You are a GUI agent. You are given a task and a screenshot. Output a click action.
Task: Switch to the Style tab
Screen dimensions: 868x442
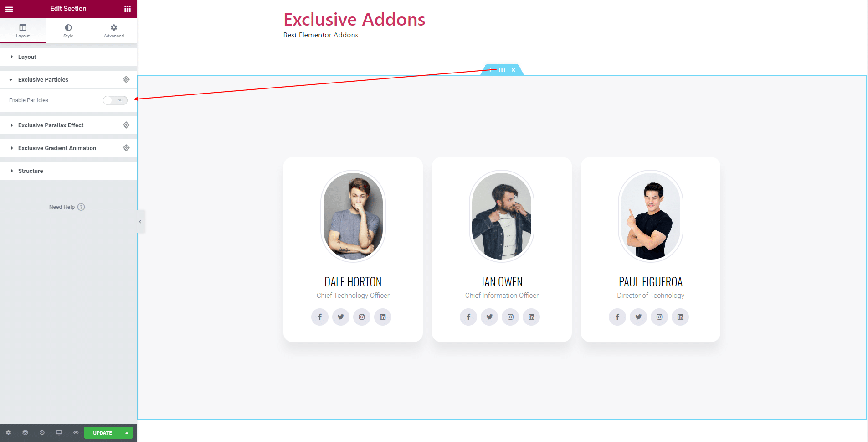68,31
